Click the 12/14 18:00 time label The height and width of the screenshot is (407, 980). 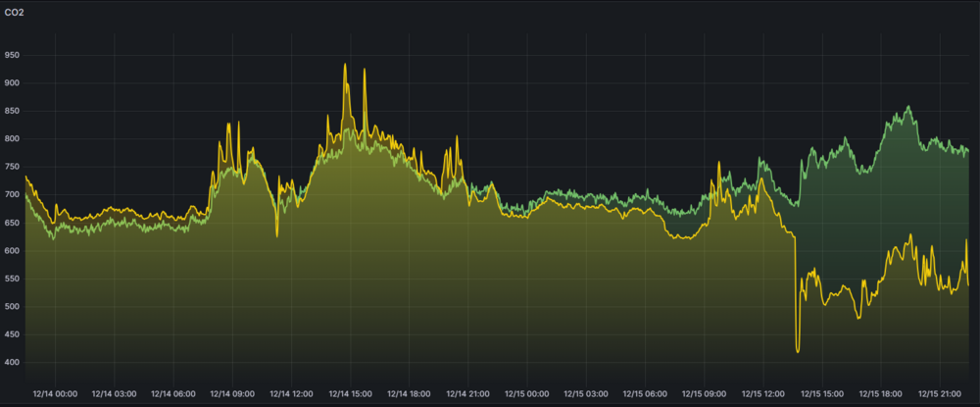[x=409, y=394]
